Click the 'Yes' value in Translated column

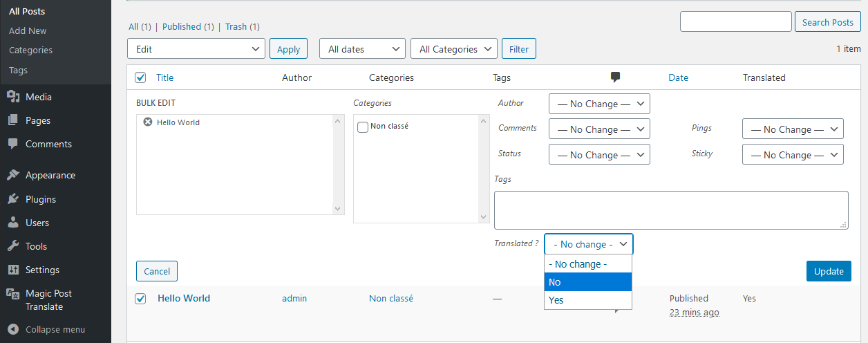tap(749, 298)
